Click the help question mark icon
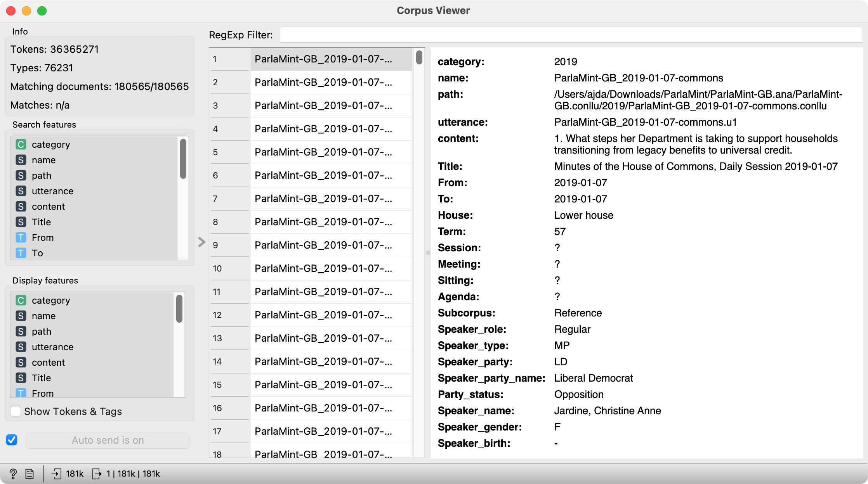 click(13, 474)
